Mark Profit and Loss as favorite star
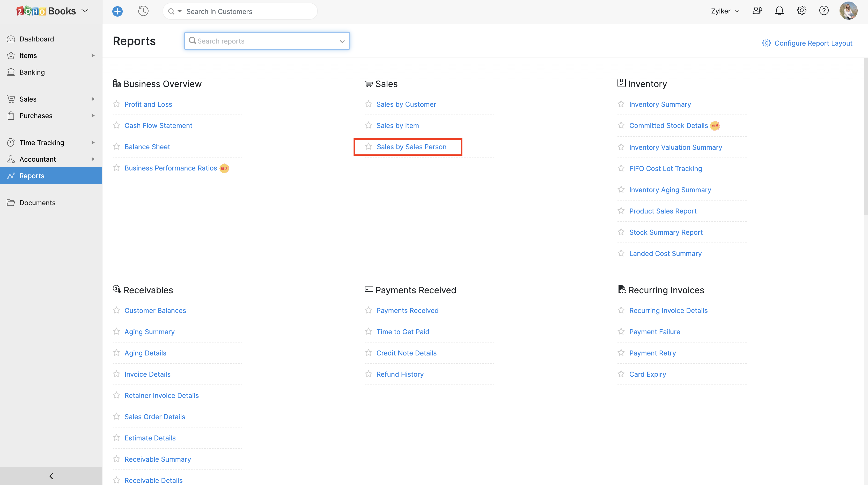The image size is (868, 485). pos(116,104)
